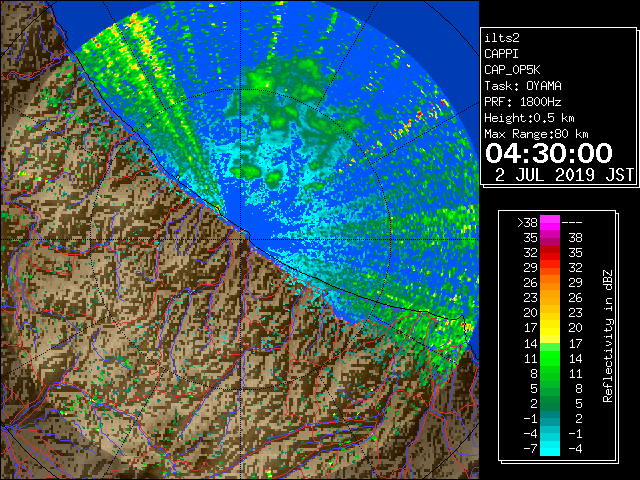Click the 'Max Range:80 km' line
This screenshot has width=640, height=480.
point(536,134)
